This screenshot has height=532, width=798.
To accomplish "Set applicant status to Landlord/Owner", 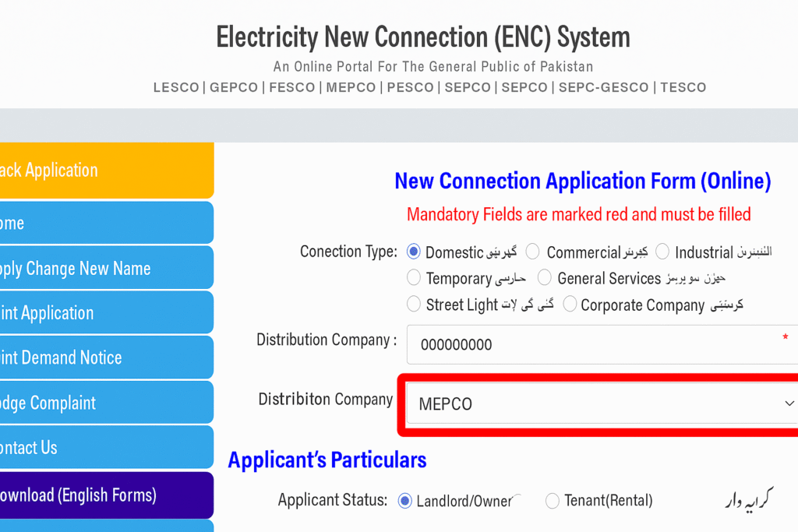I will tap(404, 501).
